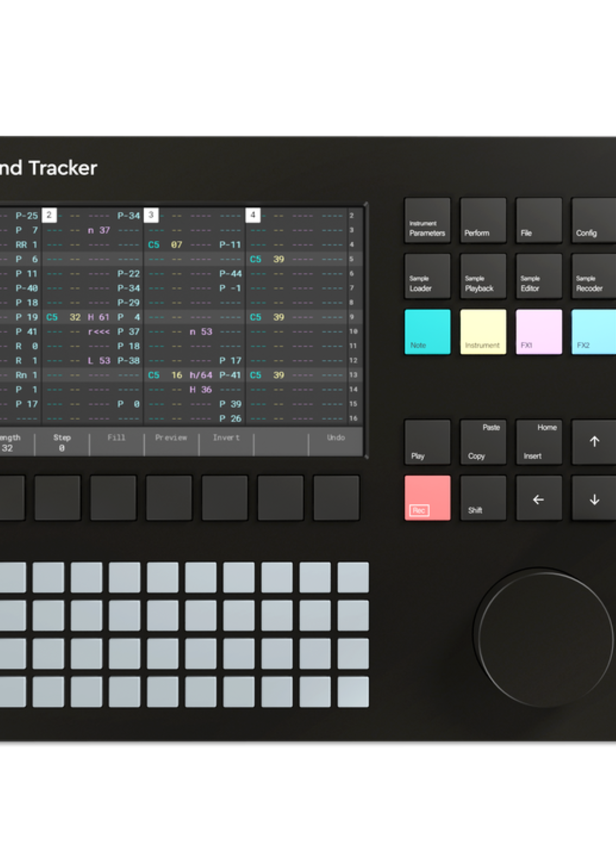Open Sample Playback
The width and height of the screenshot is (616, 863).
point(483,277)
